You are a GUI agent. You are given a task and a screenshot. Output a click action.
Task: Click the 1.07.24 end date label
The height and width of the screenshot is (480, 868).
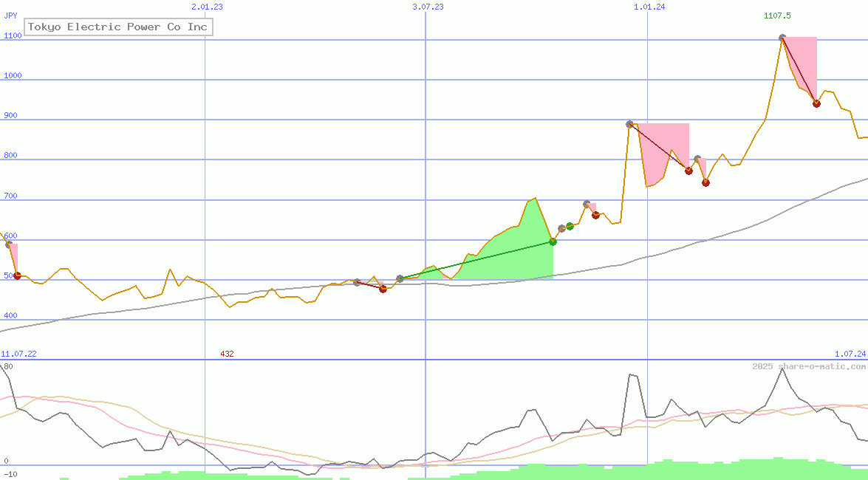tap(850, 354)
